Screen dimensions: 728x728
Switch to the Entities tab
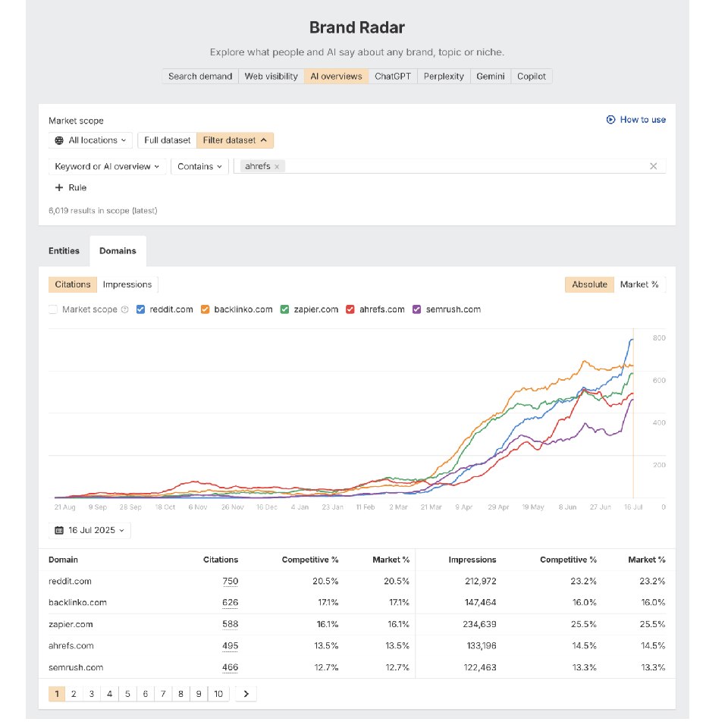[x=64, y=251]
